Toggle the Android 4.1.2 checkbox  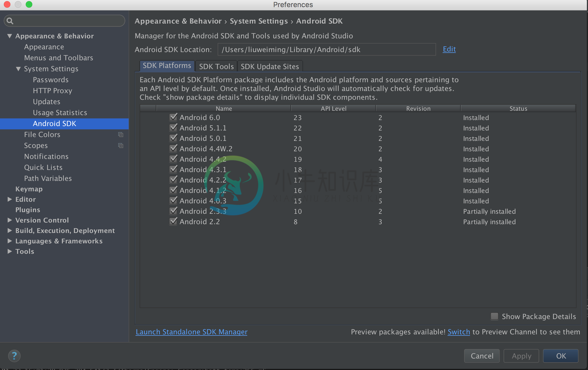[173, 190]
